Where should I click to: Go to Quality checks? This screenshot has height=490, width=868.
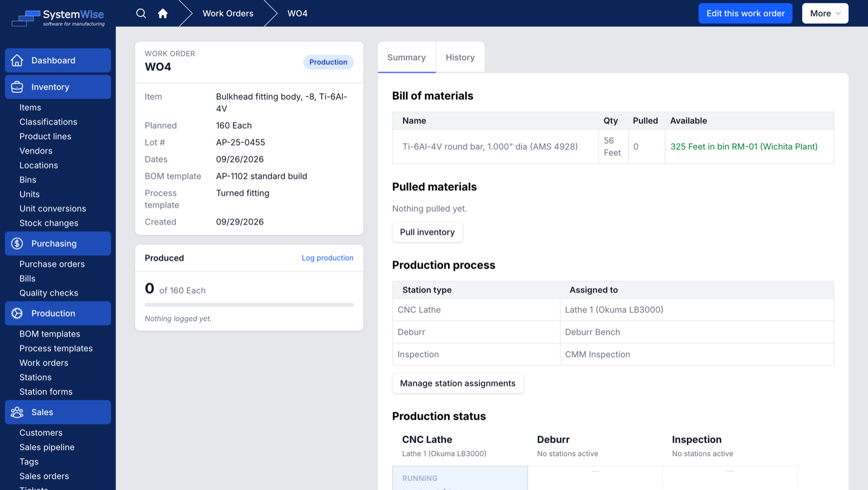coord(49,293)
